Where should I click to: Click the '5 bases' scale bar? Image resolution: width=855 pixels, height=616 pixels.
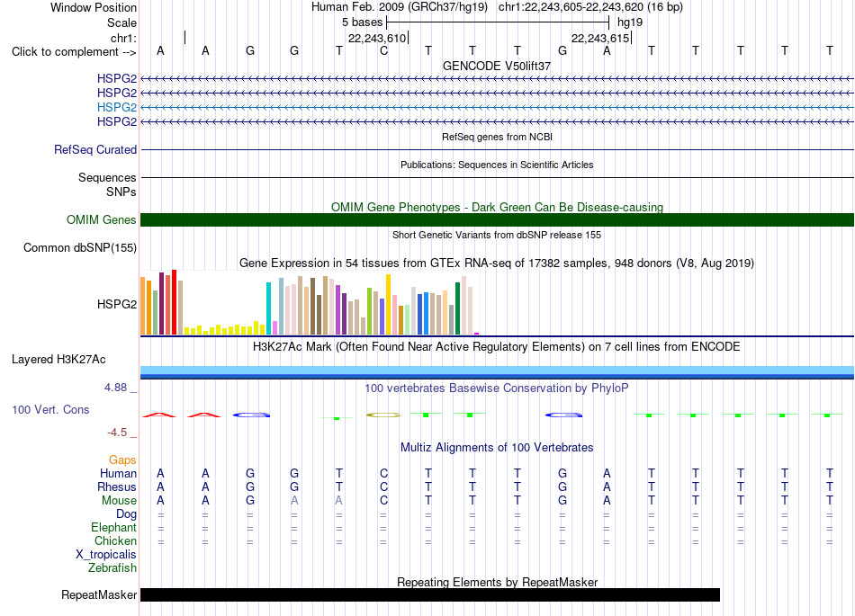pos(498,22)
